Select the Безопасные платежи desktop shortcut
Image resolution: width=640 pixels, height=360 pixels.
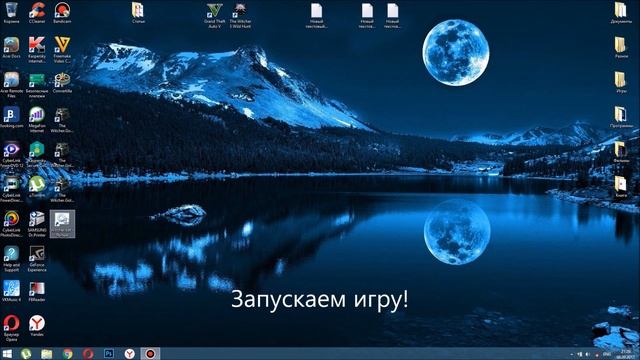click(x=37, y=85)
